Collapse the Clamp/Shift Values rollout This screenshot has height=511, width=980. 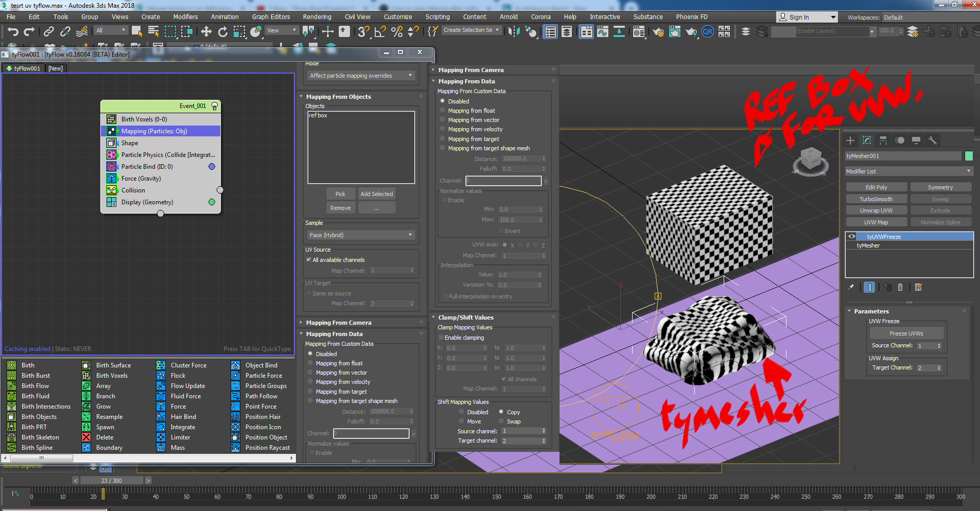pos(466,318)
